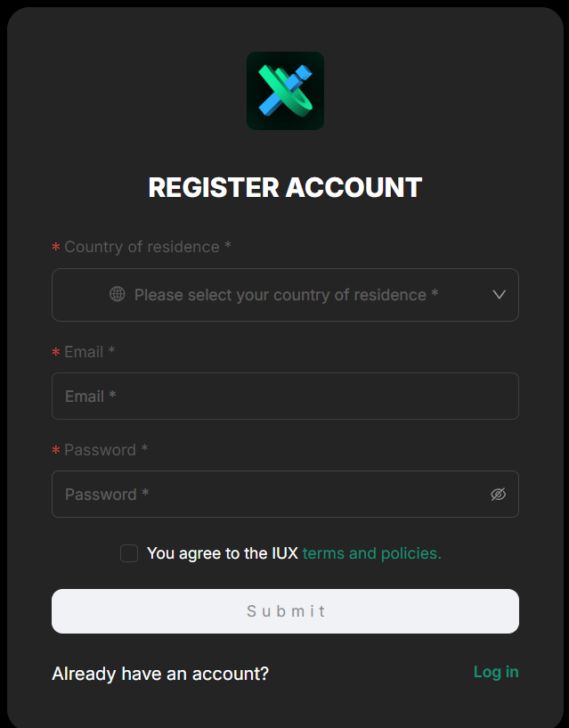Screen dimensions: 569x728
Task: Check the agree to terms checkbox
Action: [x=129, y=553]
